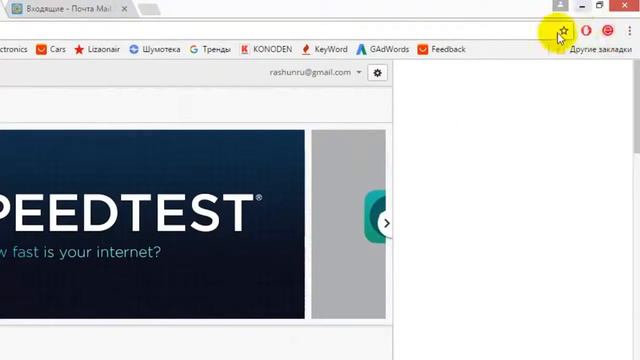
Task: Open the Chrome three-dot menu
Action: (x=630, y=31)
